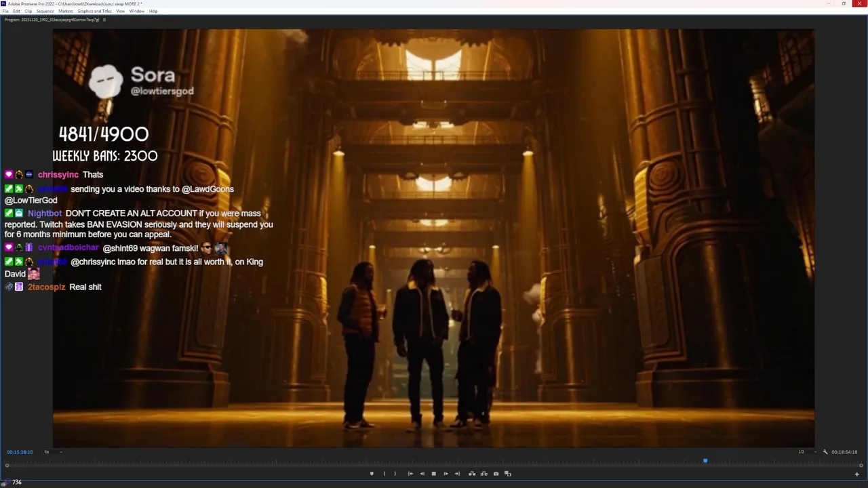Step back one frame
This screenshot has width=868, height=488.
coord(422,474)
